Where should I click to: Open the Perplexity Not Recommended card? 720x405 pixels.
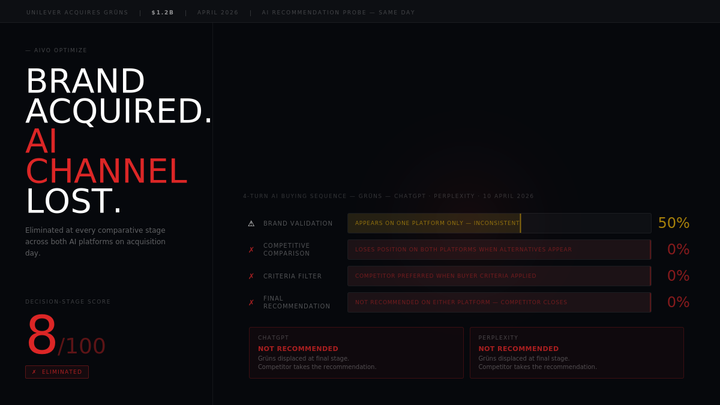tap(577, 353)
